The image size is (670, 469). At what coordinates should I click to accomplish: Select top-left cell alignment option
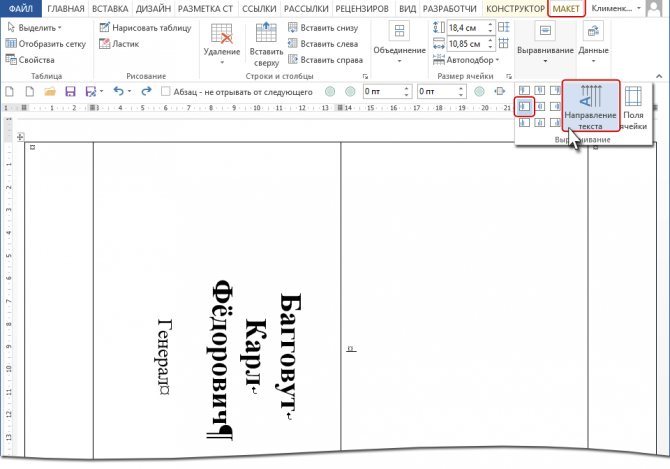[x=525, y=91]
